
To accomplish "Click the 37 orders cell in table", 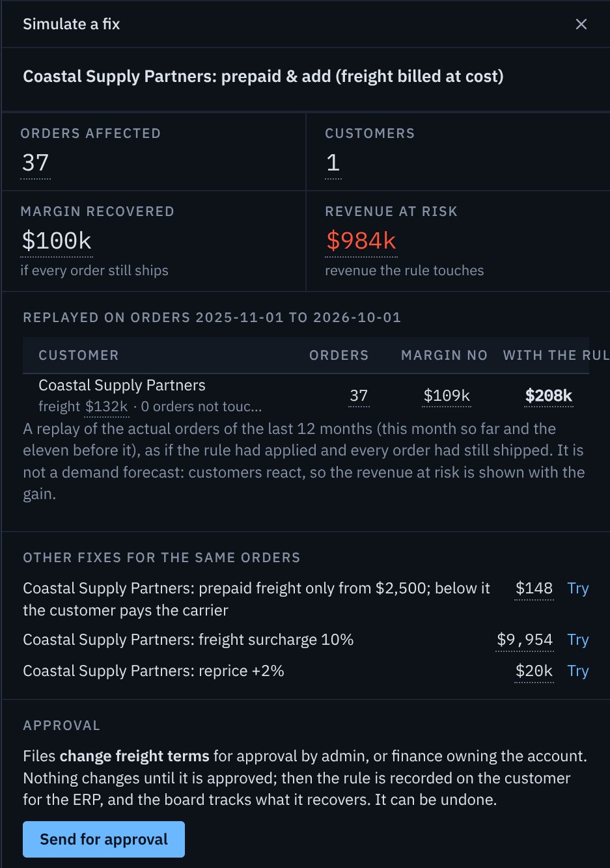I will tap(359, 396).
